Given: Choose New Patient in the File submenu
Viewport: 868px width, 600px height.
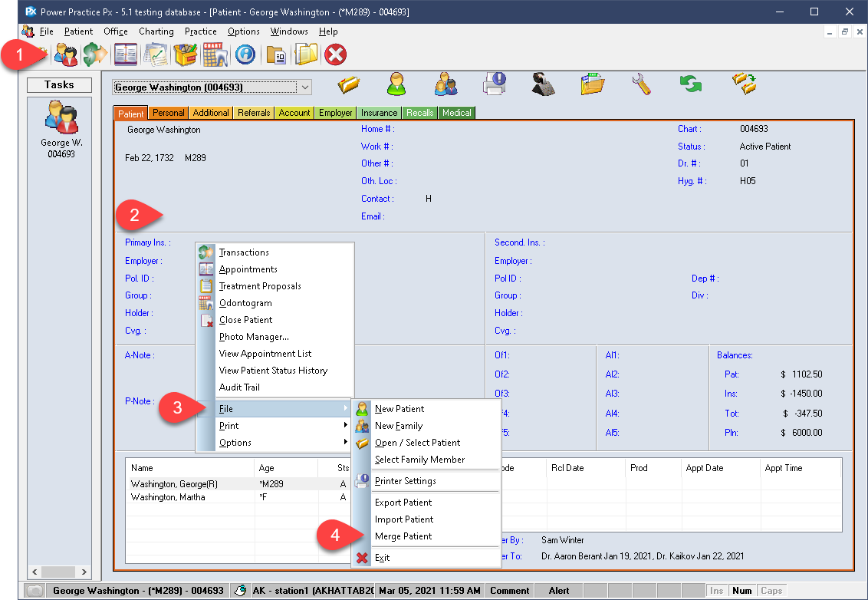Looking at the screenshot, I should click(426, 409).
